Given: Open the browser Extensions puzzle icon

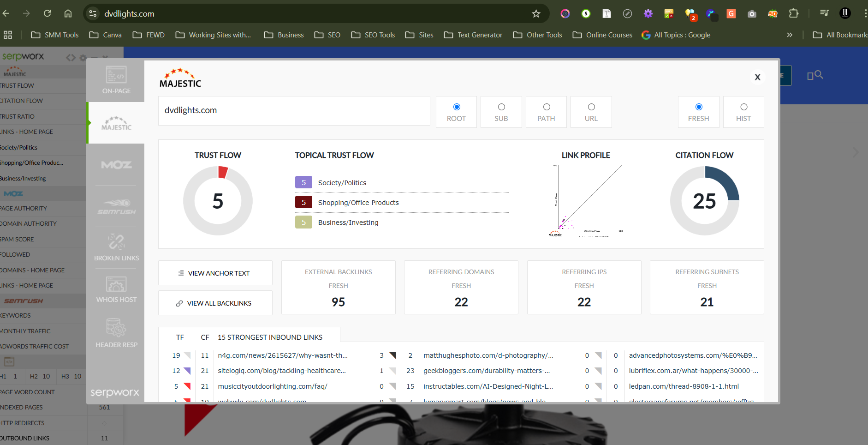Looking at the screenshot, I should (x=794, y=13).
